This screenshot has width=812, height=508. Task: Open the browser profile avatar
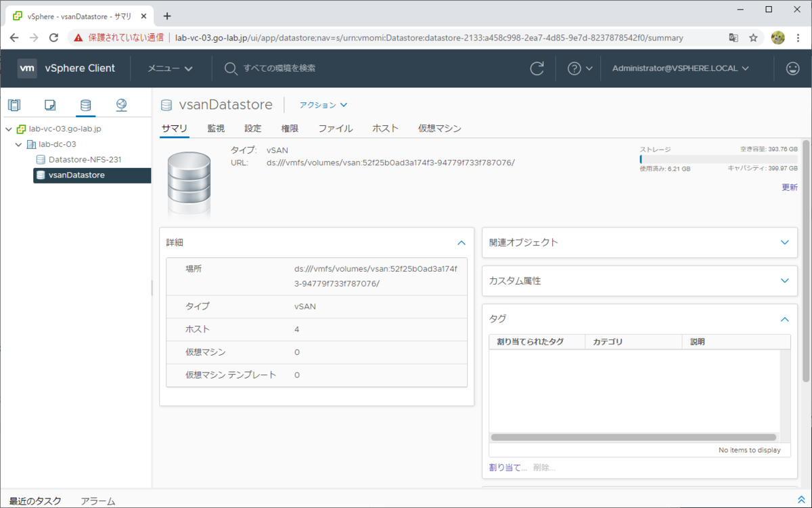pos(778,38)
